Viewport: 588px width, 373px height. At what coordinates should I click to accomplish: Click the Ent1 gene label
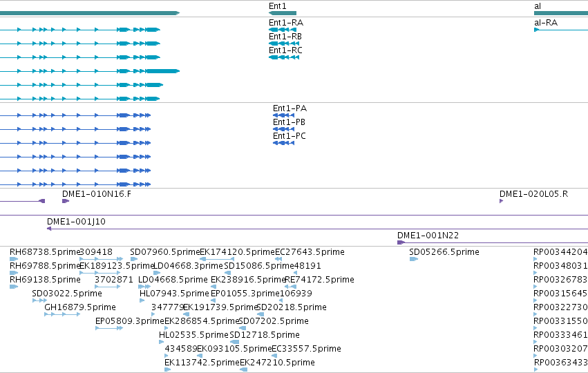[278, 6]
